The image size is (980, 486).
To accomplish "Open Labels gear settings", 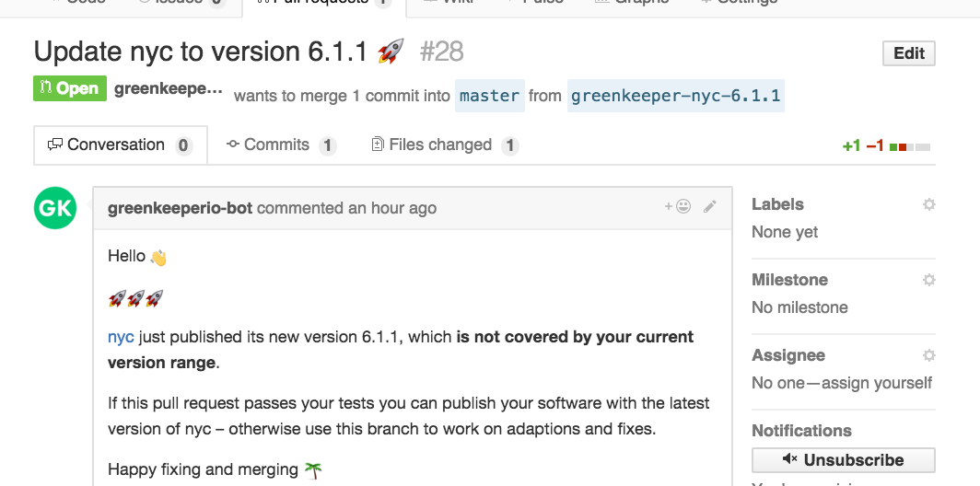I will pyautogui.click(x=928, y=204).
